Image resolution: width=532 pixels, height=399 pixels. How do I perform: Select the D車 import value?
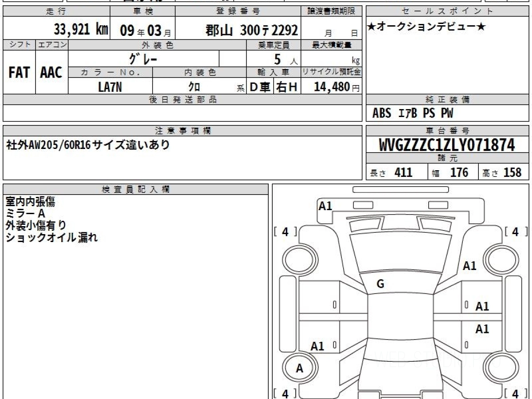click(260, 87)
